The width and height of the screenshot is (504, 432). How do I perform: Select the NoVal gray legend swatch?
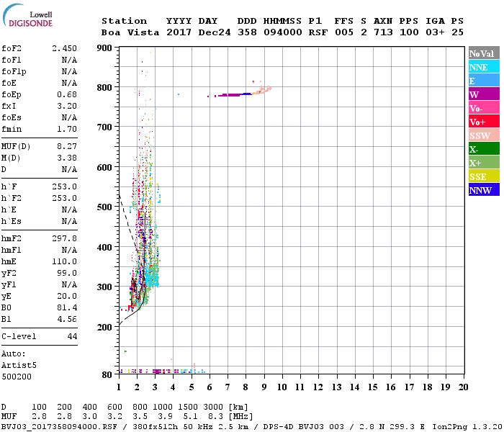pos(482,53)
